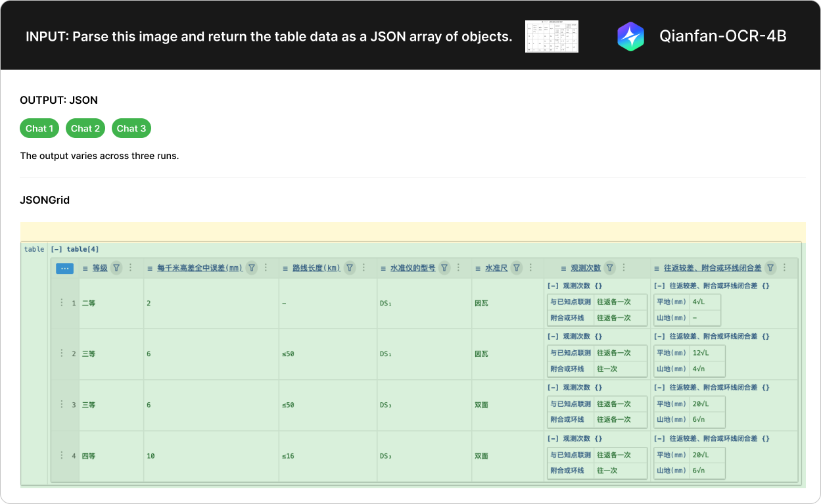Click the three-dot menu of 每千米高差全中误差 column
Screen dimensions: 821x504
click(x=266, y=267)
